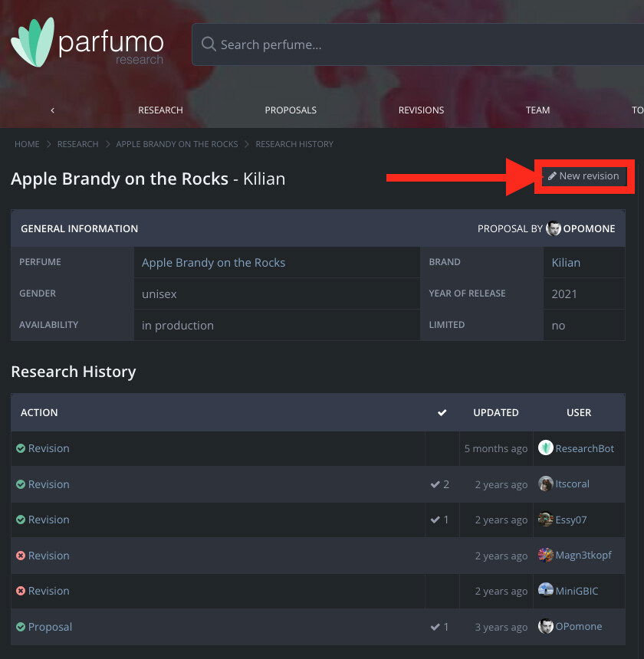
Task: Click MiniGBIC's avatar icon
Action: [546, 591]
